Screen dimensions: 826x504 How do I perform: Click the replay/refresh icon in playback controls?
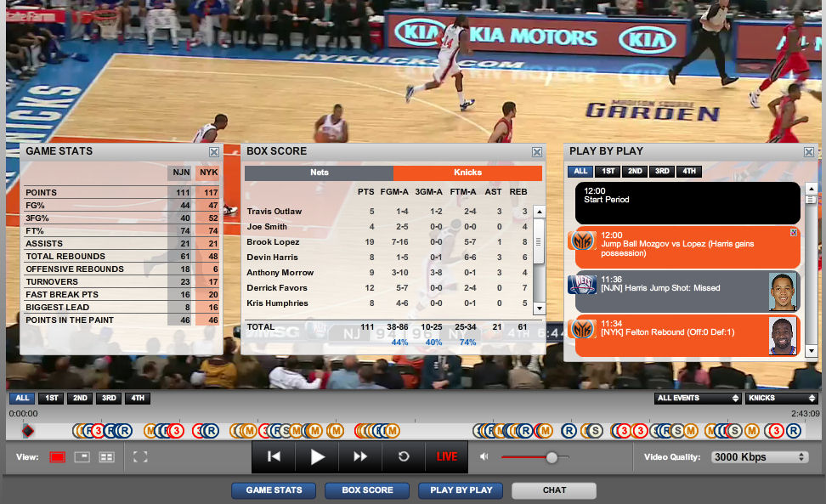coord(403,456)
